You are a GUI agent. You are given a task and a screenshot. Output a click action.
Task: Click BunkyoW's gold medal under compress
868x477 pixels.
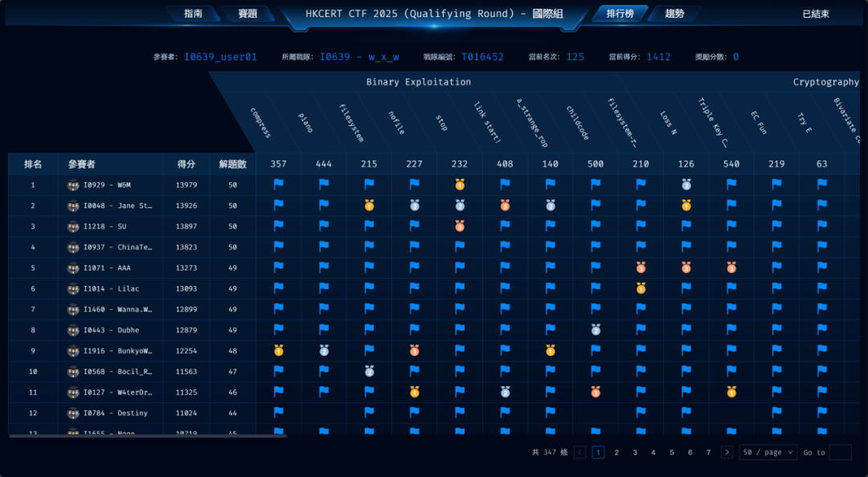coord(278,350)
